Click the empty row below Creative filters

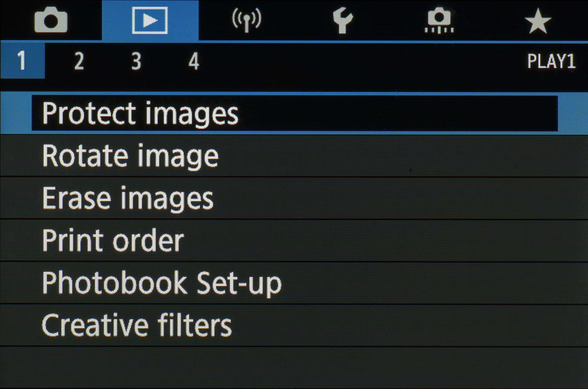coord(294,368)
